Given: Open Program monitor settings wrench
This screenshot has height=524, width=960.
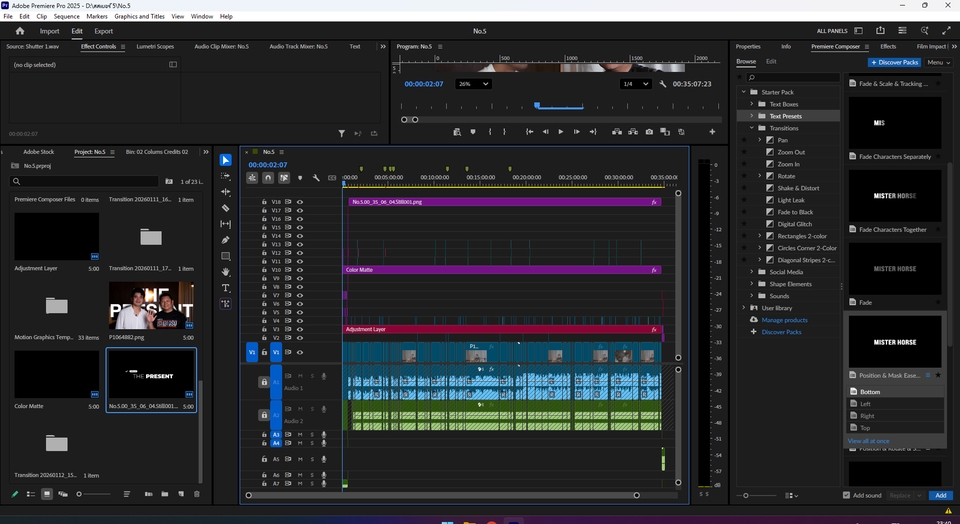Looking at the screenshot, I should (662, 84).
